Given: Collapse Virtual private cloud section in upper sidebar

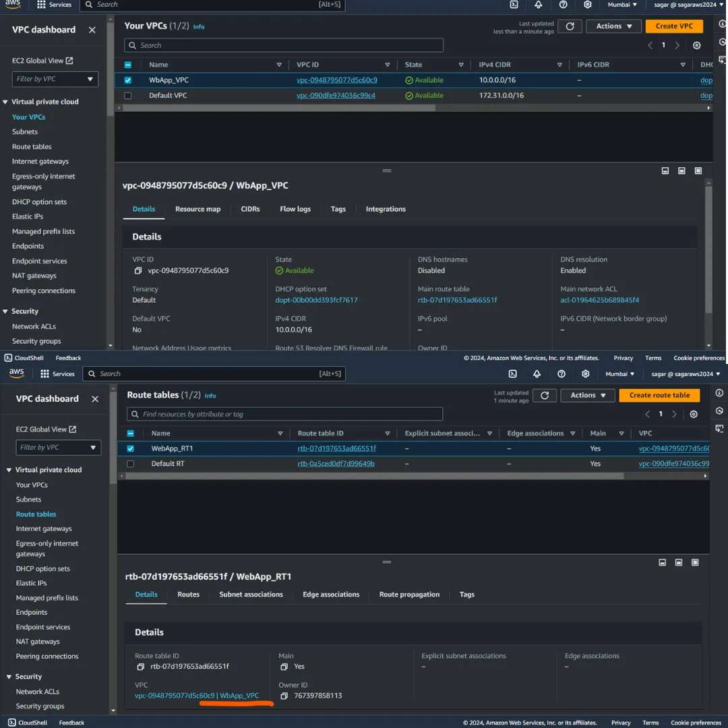Looking at the screenshot, I should pyautogui.click(x=5, y=102).
